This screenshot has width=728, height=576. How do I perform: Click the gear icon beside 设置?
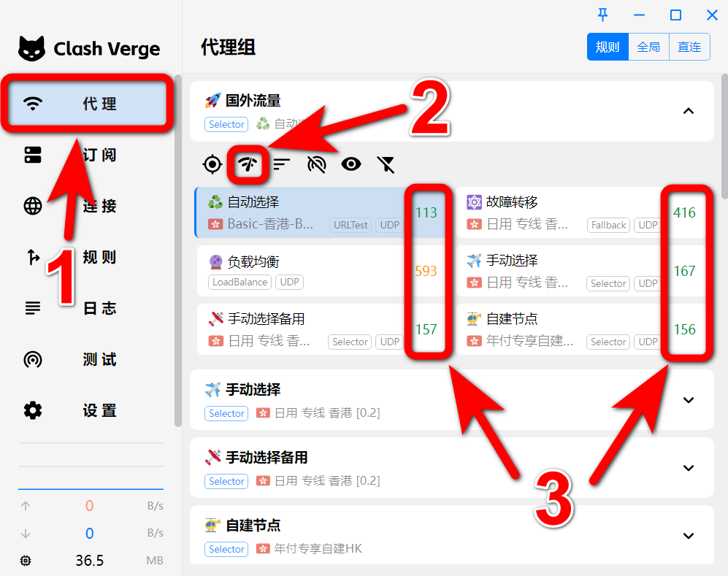coord(33,410)
